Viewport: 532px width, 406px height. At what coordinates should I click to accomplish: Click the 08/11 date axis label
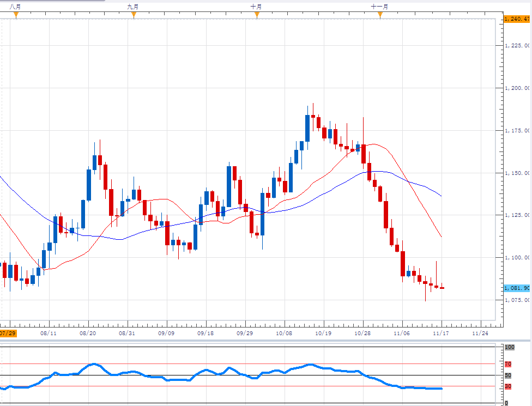(x=49, y=333)
